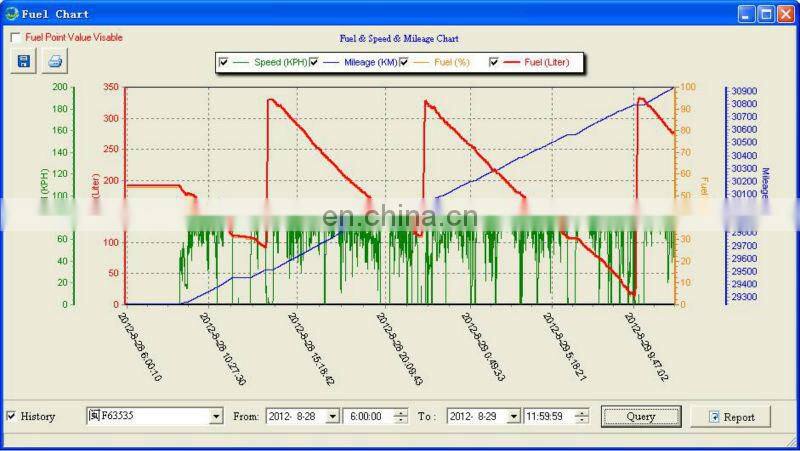The image size is (800, 451).
Task: Open the To date picker dropdown
Action: click(x=513, y=416)
